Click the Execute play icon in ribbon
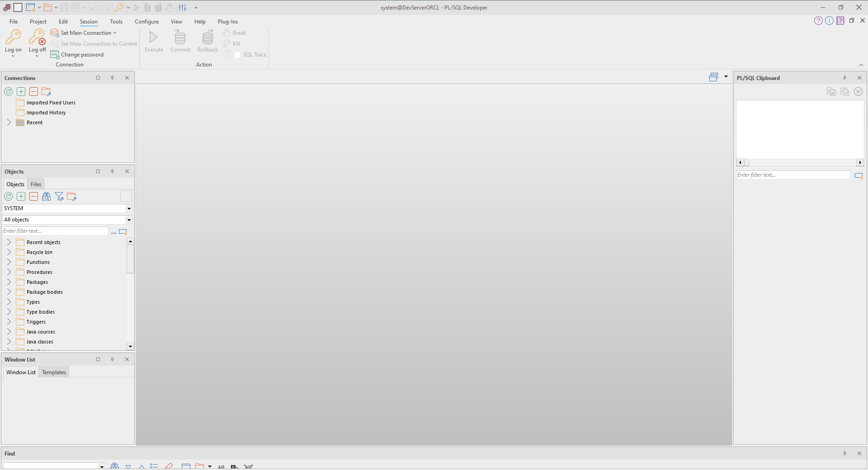 click(x=154, y=37)
